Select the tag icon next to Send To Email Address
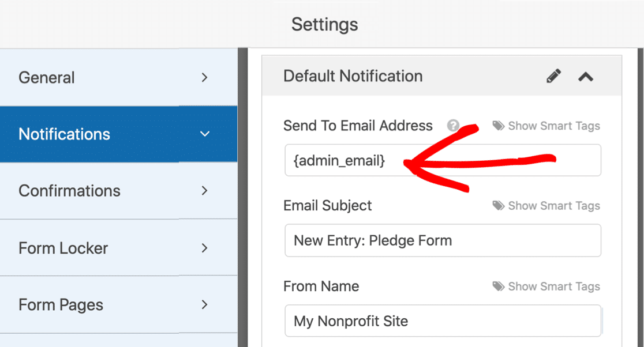Image resolution: width=644 pixels, height=347 pixels. coord(497,126)
